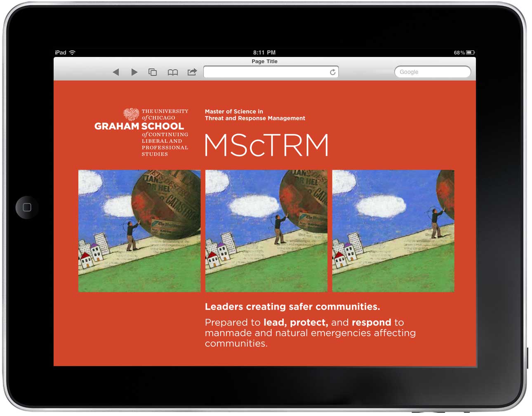Viewport: 532px width, 416px height.
Task: Tap the forward navigation arrow
Action: [134, 72]
